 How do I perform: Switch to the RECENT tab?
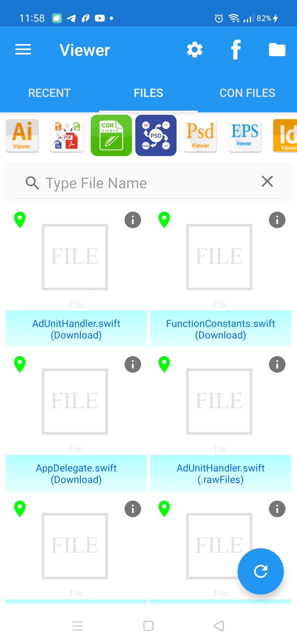pos(50,93)
